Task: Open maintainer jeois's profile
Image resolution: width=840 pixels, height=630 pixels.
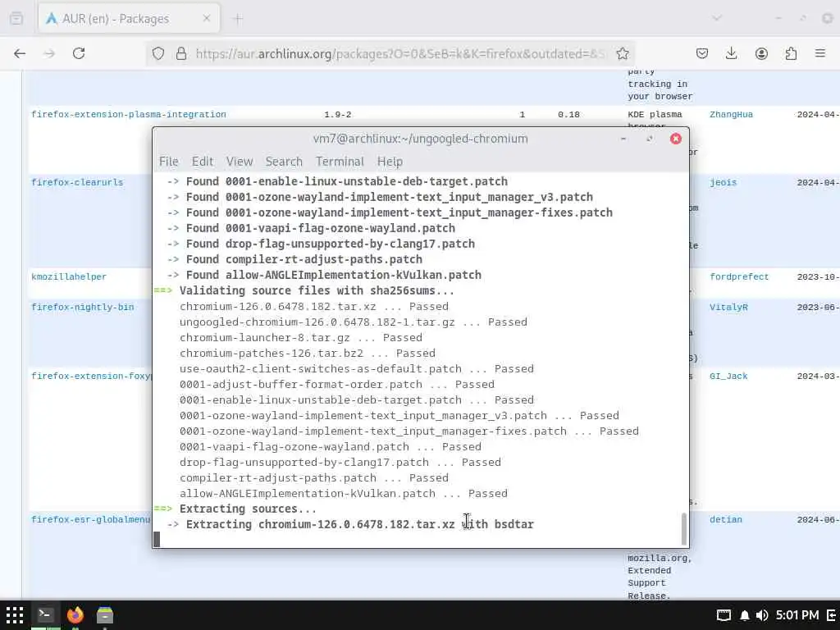Action: 724,183
